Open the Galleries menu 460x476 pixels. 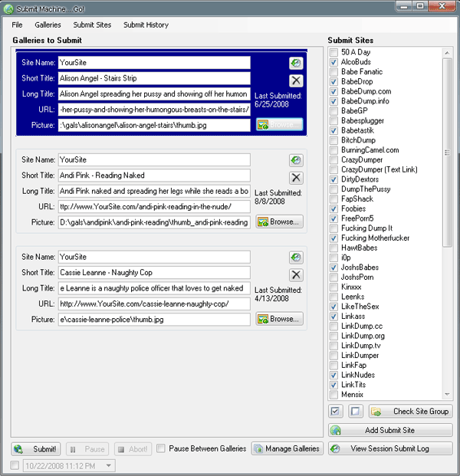(x=48, y=25)
